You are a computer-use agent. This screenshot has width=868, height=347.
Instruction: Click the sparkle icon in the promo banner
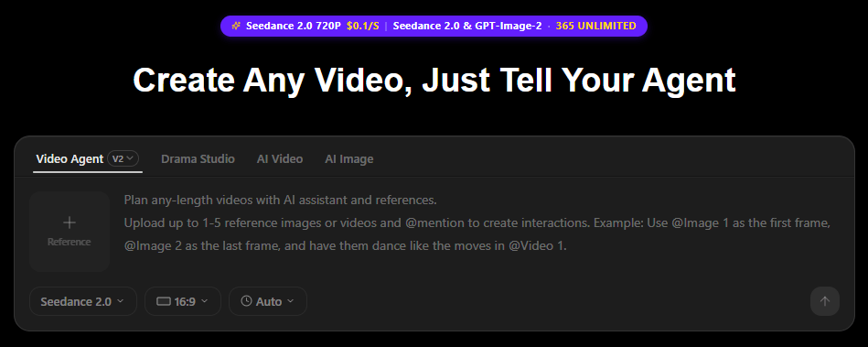pos(236,26)
